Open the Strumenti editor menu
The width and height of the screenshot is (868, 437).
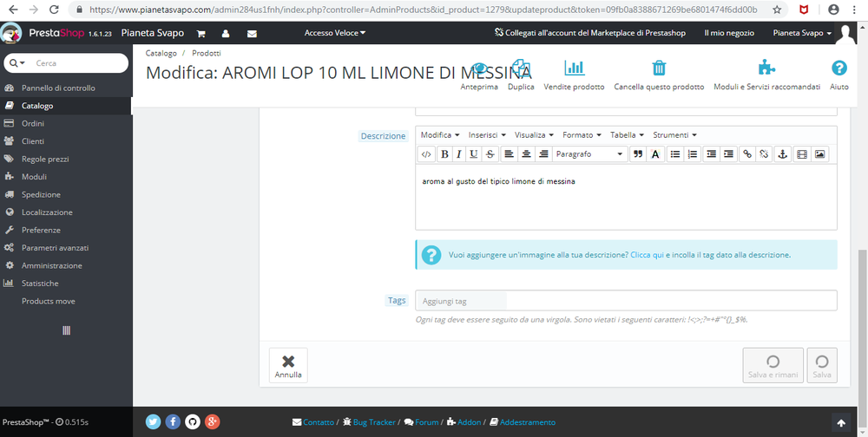pos(674,135)
